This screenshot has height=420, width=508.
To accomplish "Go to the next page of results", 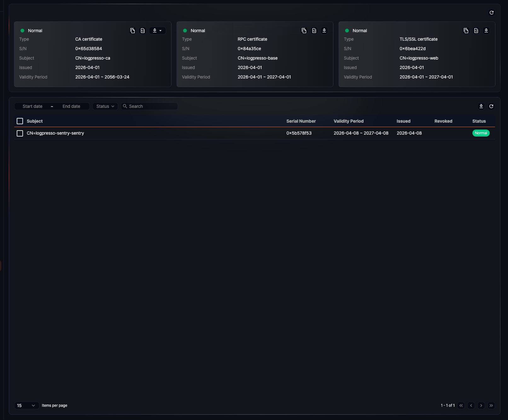I will tap(481, 405).
